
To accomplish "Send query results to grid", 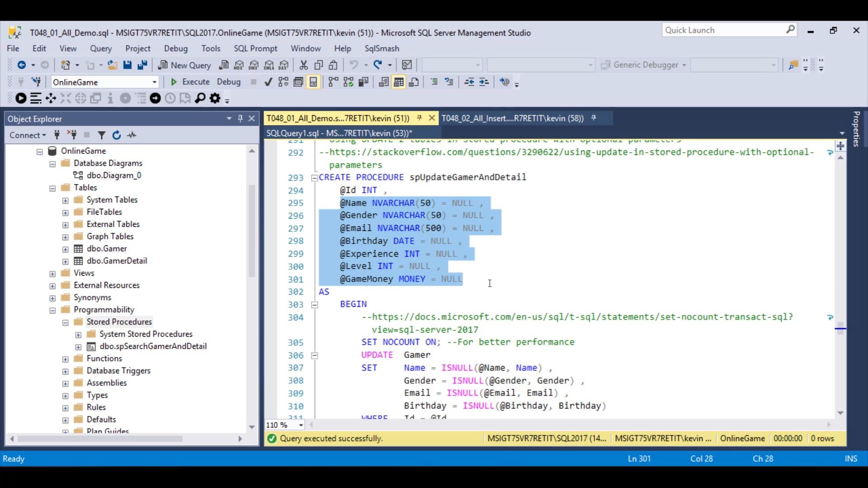I will point(398,82).
